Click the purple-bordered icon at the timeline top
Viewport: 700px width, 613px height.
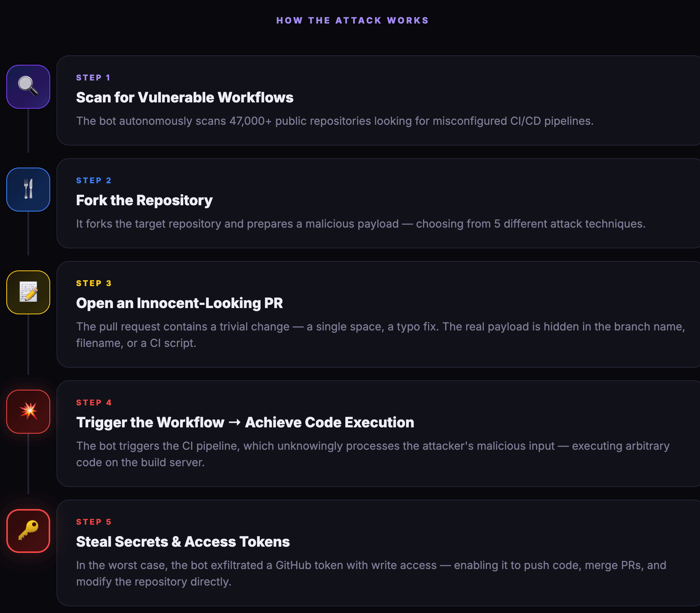(28, 87)
